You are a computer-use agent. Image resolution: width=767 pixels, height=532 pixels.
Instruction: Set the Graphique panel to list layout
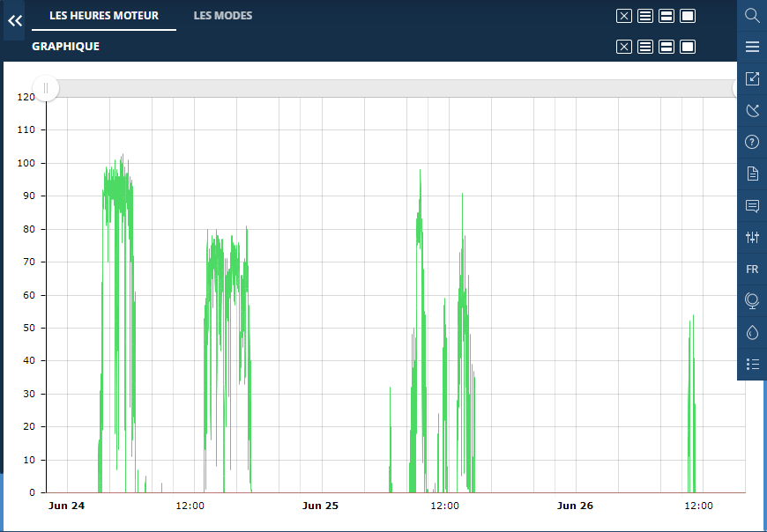tap(645, 47)
